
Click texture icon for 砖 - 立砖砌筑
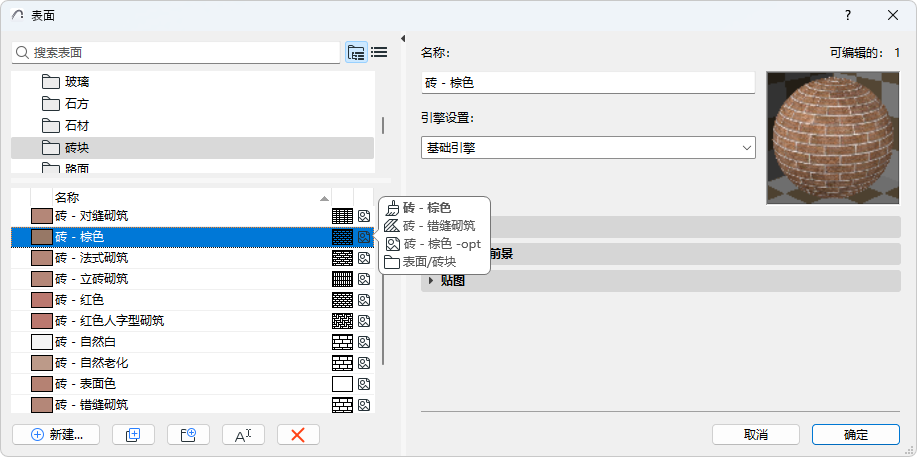click(x=364, y=279)
